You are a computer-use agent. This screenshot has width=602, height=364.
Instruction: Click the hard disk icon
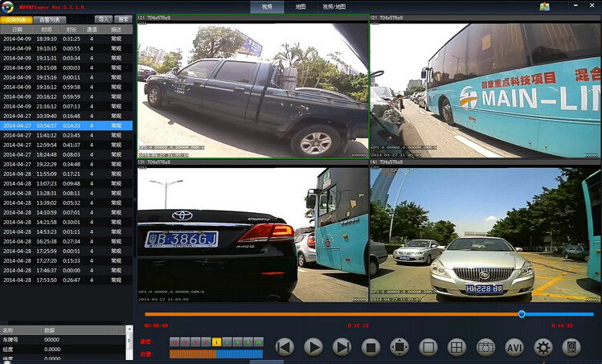(x=571, y=347)
